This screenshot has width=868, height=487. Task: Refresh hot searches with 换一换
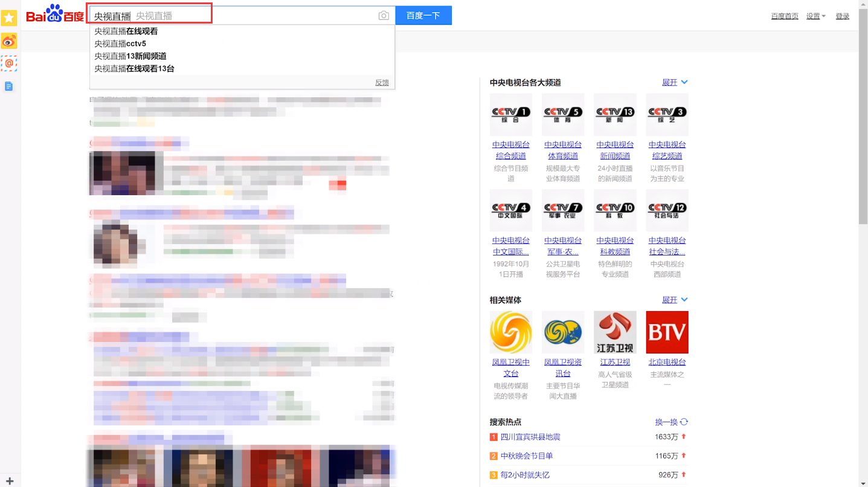[x=671, y=422]
